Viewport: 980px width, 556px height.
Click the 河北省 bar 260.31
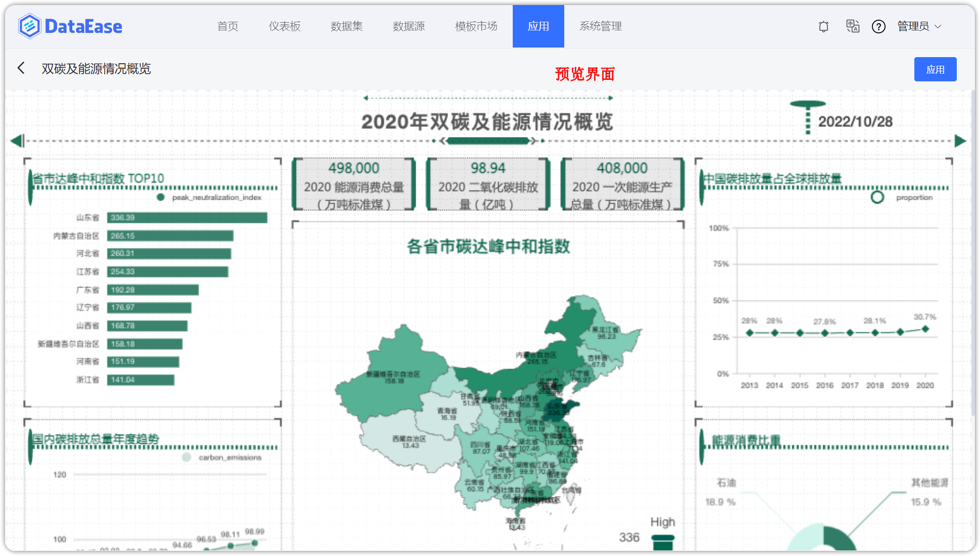pos(169,253)
